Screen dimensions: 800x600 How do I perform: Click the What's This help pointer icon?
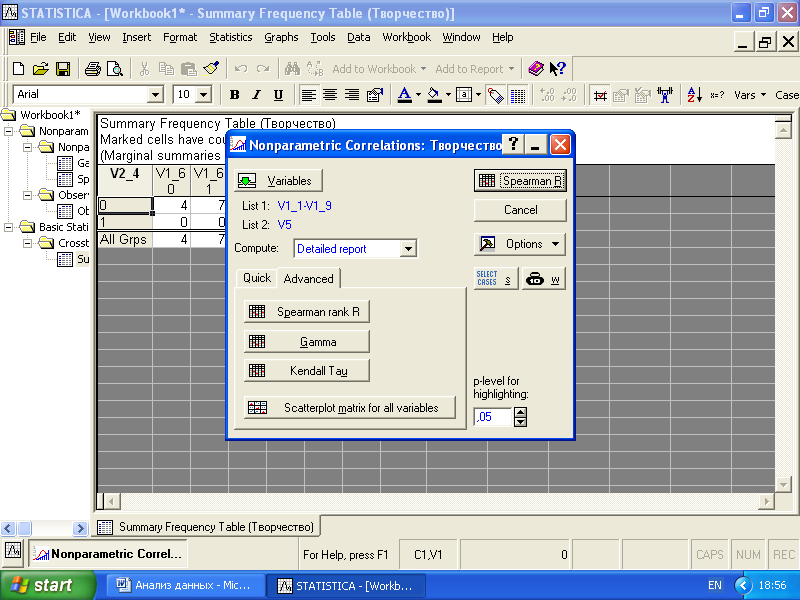pyautogui.click(x=558, y=68)
